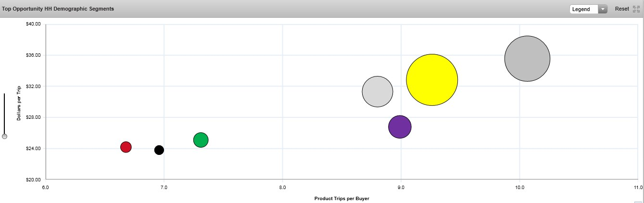Select the green bubble
644x203 pixels.
tap(201, 140)
